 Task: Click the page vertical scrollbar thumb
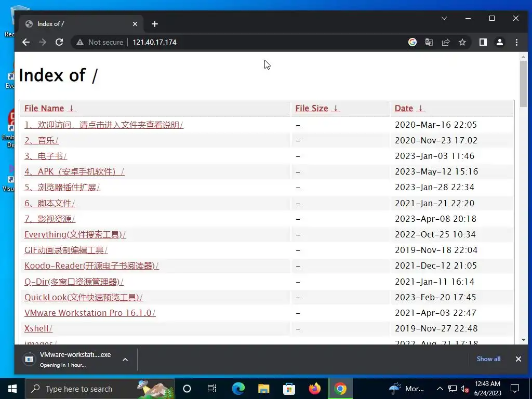coord(523,84)
